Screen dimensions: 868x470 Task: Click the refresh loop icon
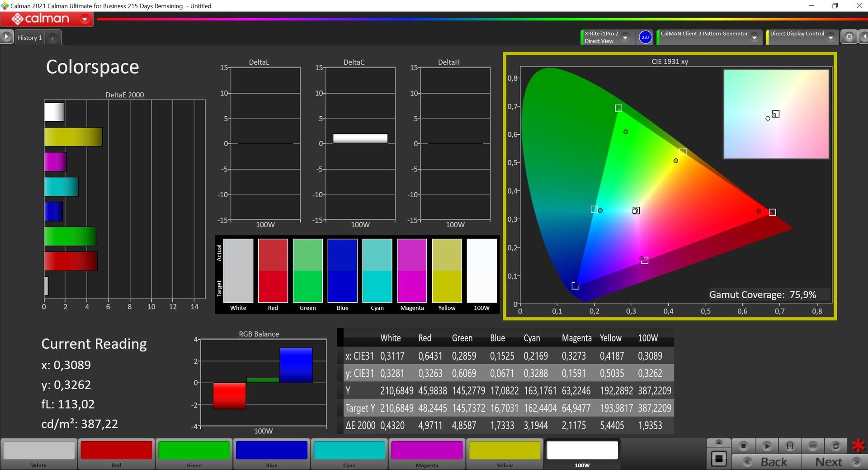[x=836, y=446]
